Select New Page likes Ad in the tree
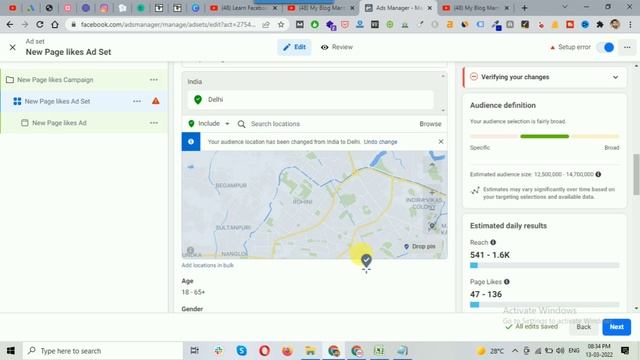This screenshot has width=640, height=360. pos(59,123)
